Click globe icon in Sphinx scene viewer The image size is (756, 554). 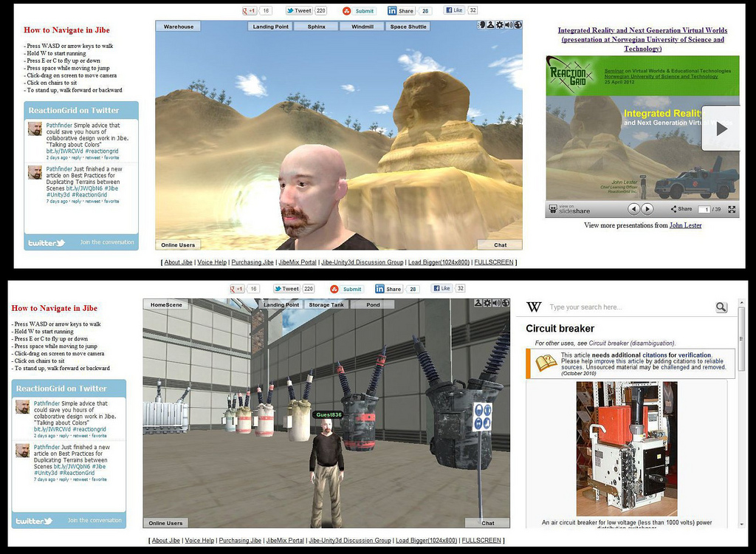point(518,25)
